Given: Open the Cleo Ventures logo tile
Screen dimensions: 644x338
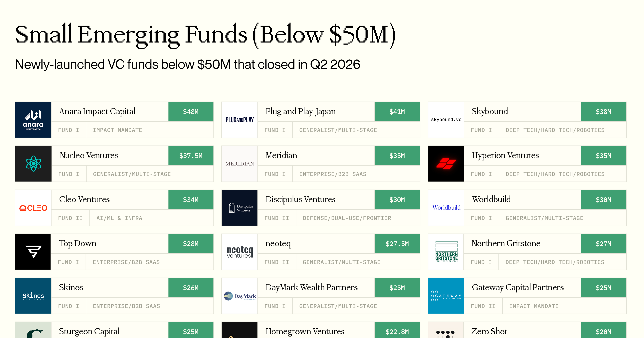Looking at the screenshot, I should coord(33,208).
